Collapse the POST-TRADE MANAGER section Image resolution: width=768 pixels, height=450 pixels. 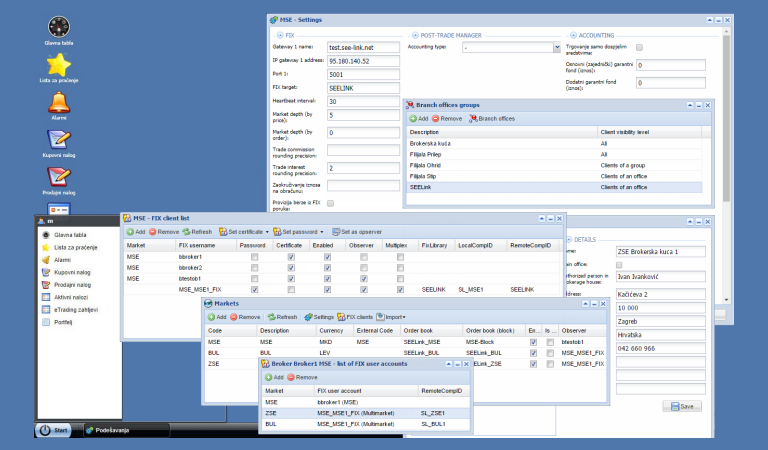(x=415, y=35)
